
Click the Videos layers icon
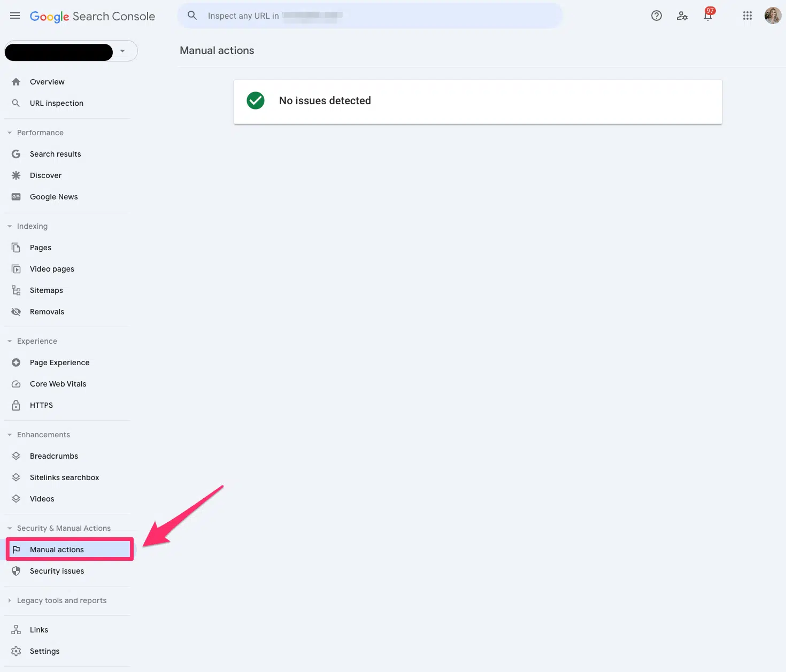(16, 499)
